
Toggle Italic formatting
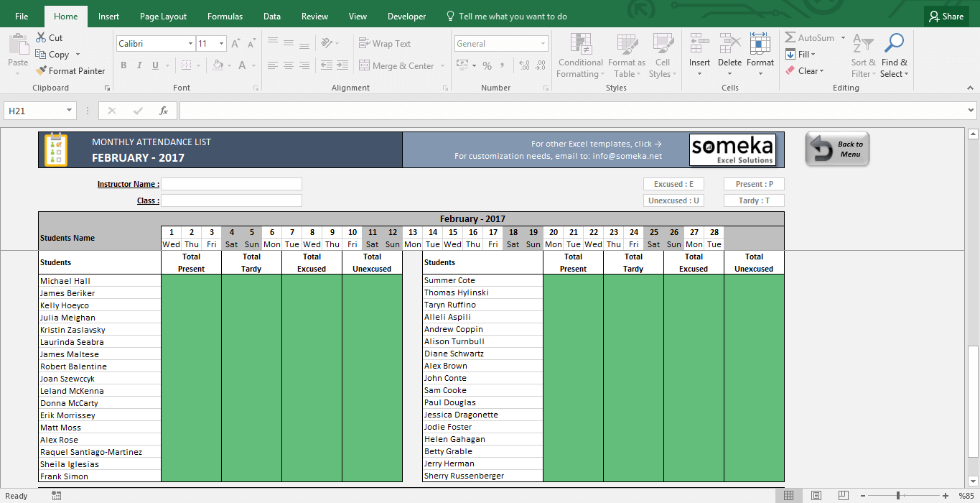139,66
